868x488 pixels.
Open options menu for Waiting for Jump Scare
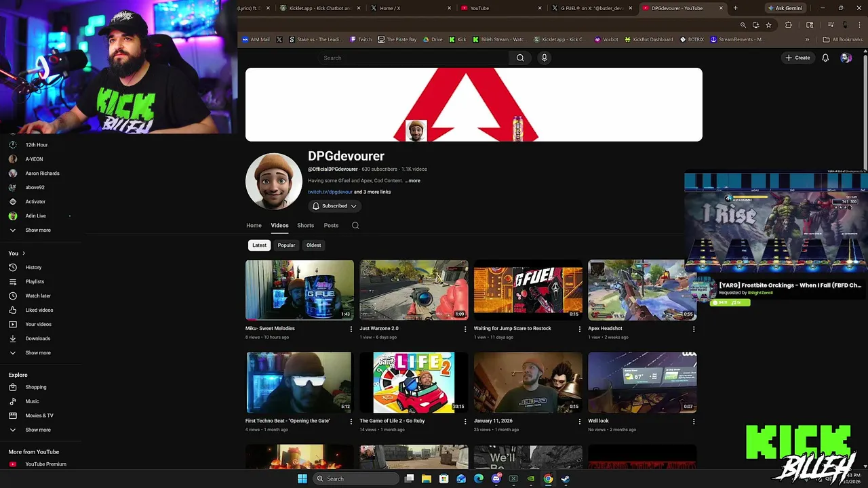point(579,329)
